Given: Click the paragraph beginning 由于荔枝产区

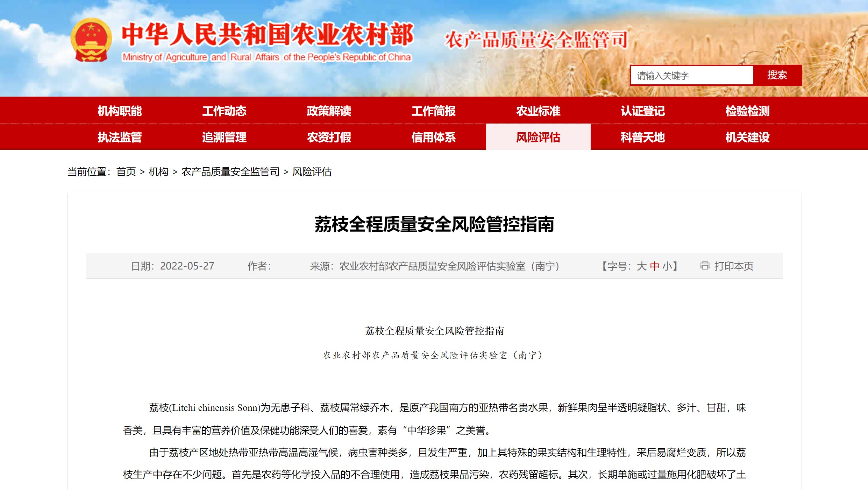Looking at the screenshot, I should (434, 463).
